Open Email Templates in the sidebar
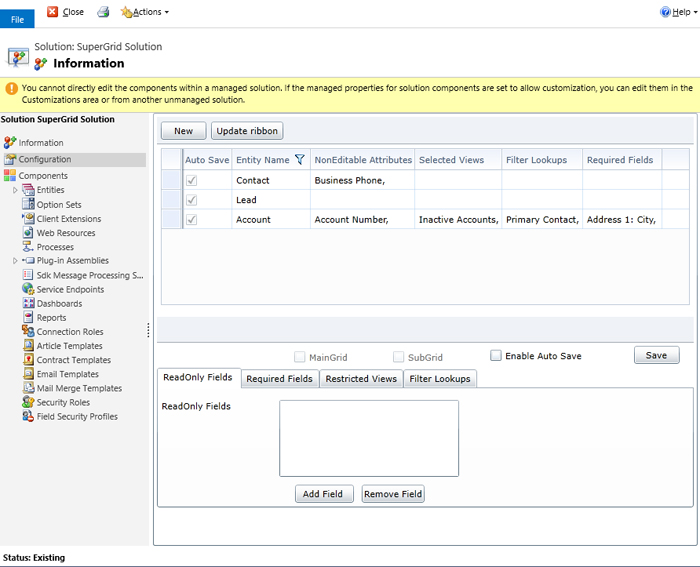The width and height of the screenshot is (700, 567). click(x=68, y=374)
